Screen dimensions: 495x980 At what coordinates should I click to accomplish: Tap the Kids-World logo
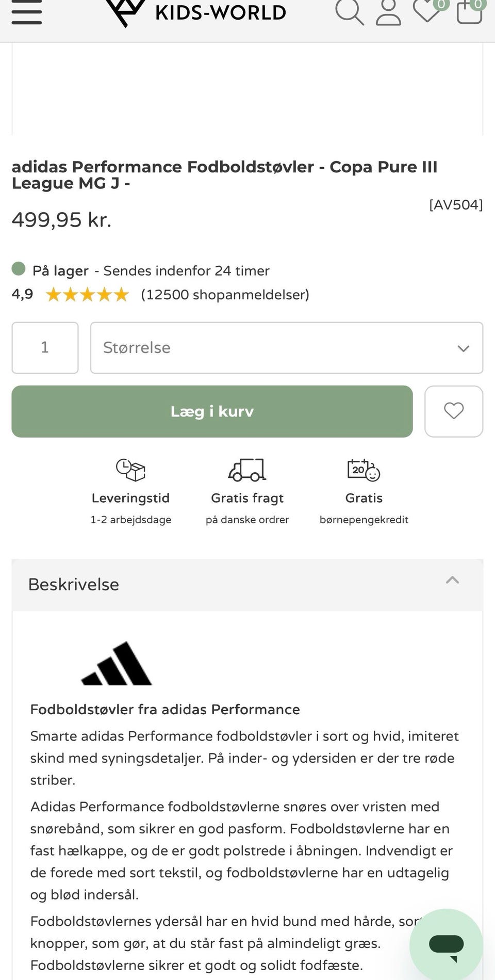click(x=196, y=12)
